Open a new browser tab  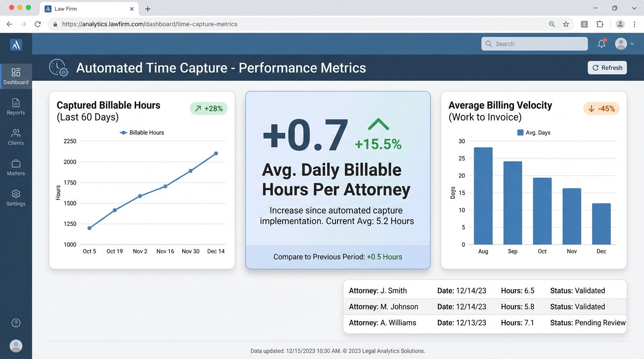tap(148, 8)
